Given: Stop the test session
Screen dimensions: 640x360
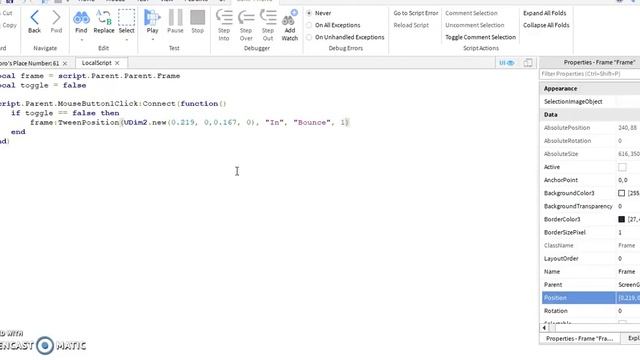Looking at the screenshot, I should coord(198,21).
